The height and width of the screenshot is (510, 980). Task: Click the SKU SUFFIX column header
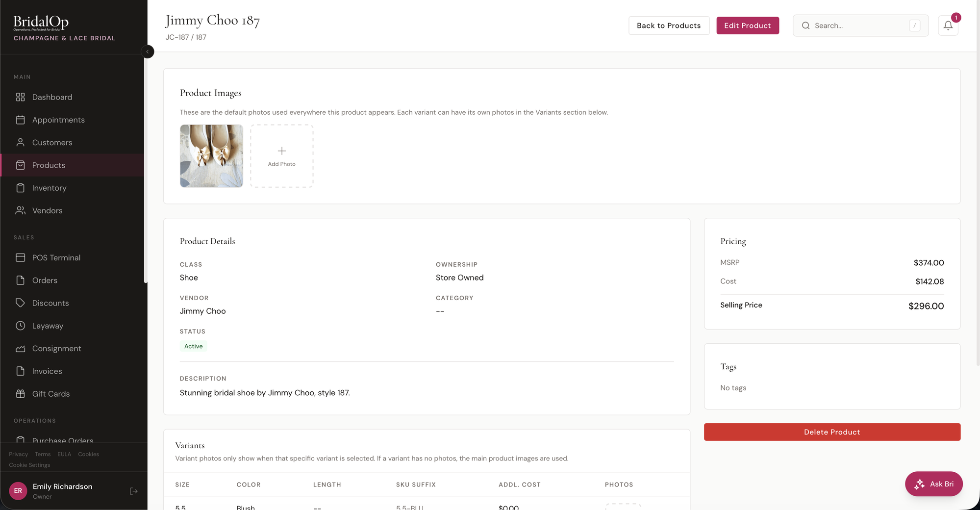(x=416, y=484)
